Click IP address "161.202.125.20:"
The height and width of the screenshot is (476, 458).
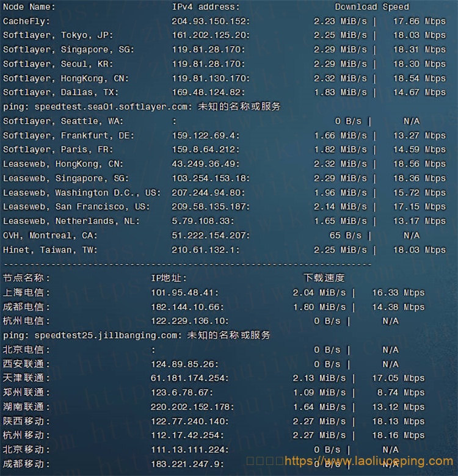[x=211, y=35]
